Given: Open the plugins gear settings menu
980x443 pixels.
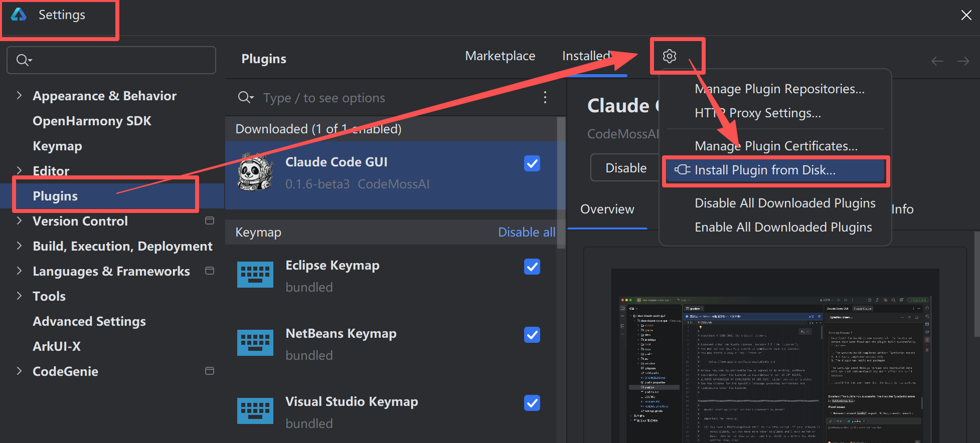Looking at the screenshot, I should click(669, 56).
